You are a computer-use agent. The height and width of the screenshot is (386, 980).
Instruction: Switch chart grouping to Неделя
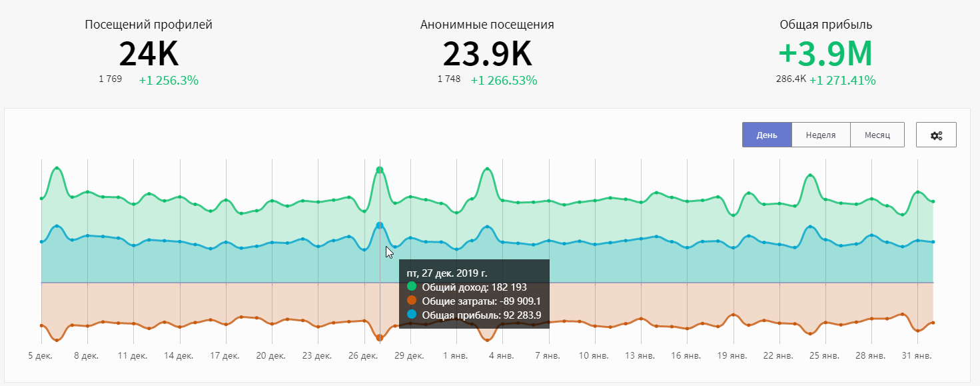pyautogui.click(x=821, y=135)
